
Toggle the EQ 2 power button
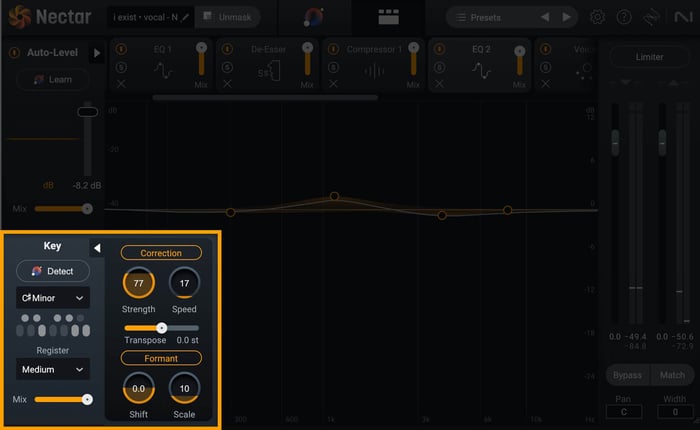[x=439, y=49]
